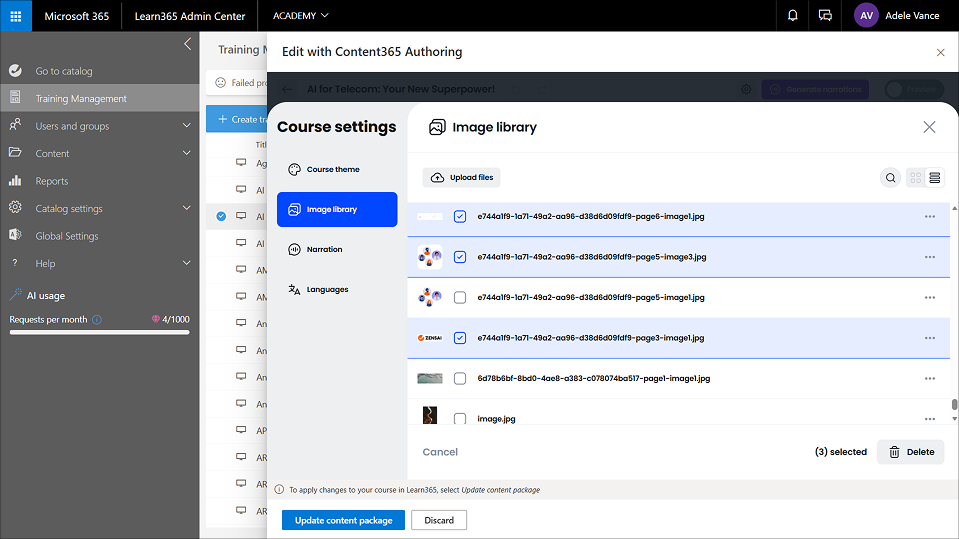Uncheck the page5-image3.jpg checkbox

(x=460, y=257)
